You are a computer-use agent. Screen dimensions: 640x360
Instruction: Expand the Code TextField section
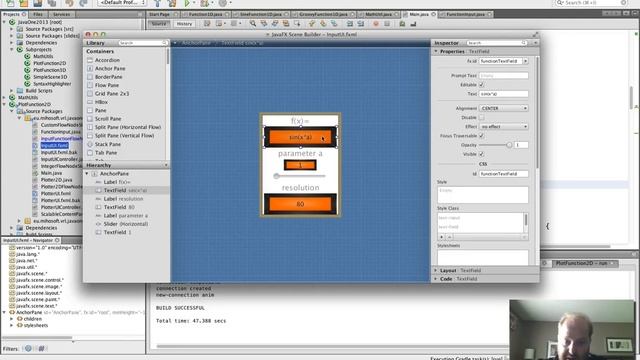tap(436, 279)
